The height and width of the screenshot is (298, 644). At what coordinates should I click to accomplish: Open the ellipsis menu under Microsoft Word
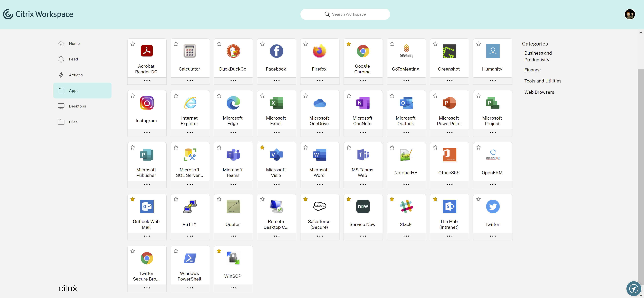coord(320,184)
